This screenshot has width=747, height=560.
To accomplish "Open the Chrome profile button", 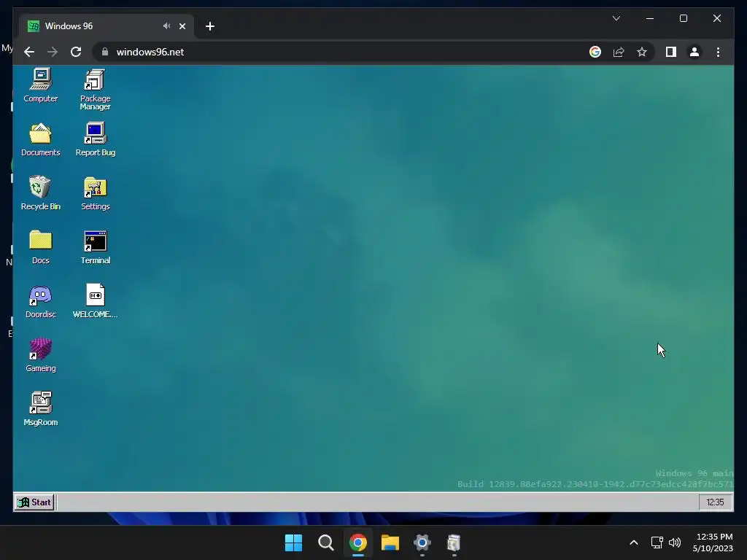I will (x=694, y=52).
